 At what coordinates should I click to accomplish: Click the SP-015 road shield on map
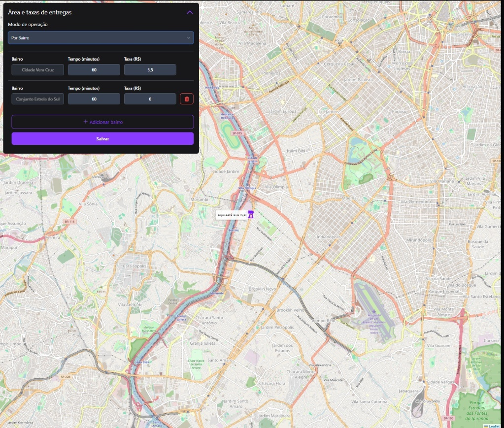(x=237, y=133)
